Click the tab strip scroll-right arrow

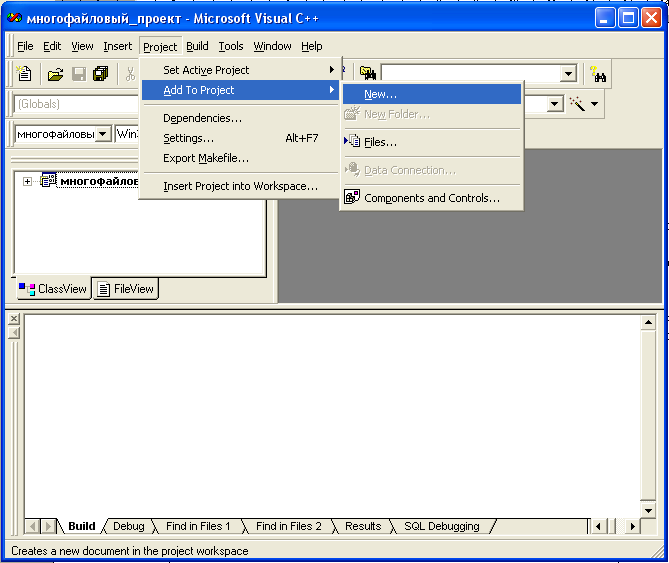48,527
